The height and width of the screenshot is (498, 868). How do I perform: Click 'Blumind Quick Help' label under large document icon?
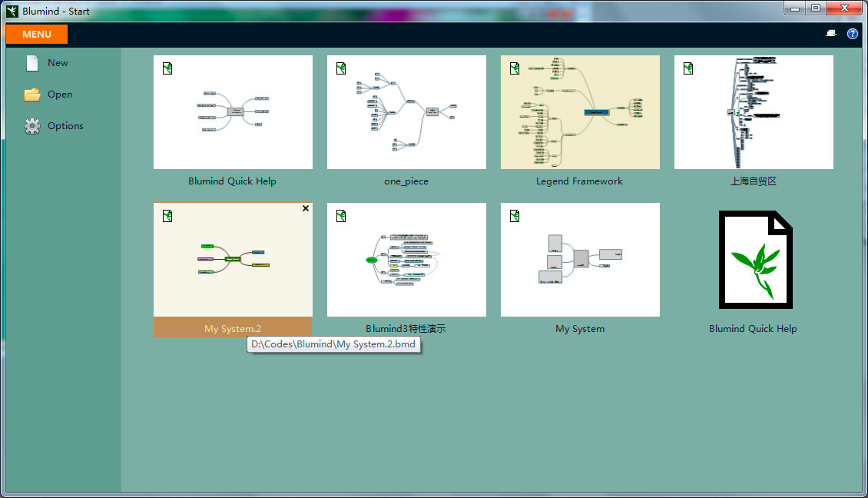click(753, 328)
